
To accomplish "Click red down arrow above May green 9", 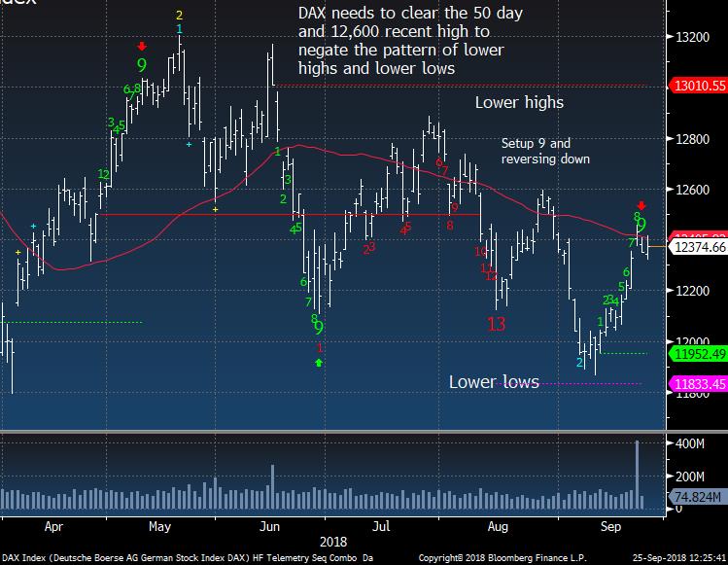I will (x=142, y=46).
